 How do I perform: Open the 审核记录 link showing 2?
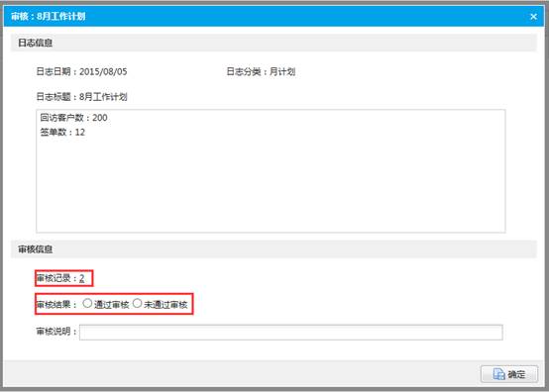(81, 278)
